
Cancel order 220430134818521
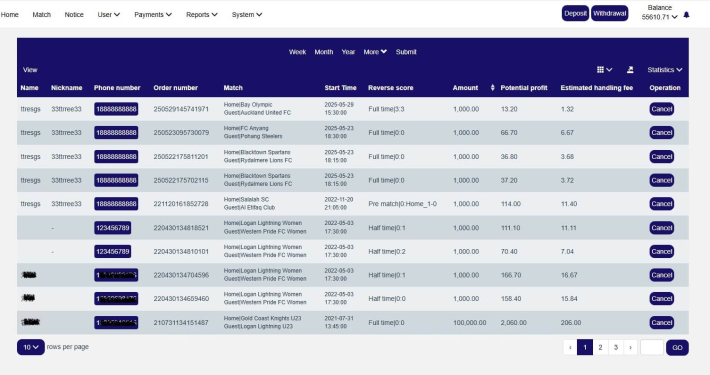click(662, 228)
